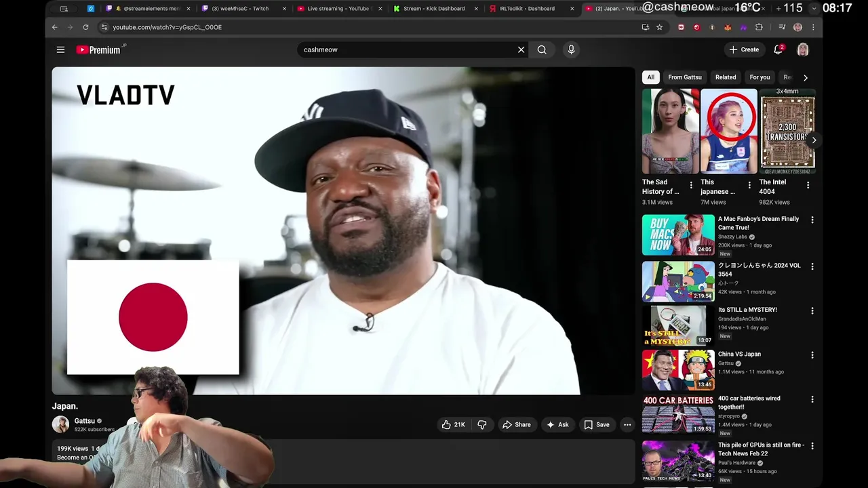Open options for 400 car batteries video

click(x=812, y=399)
